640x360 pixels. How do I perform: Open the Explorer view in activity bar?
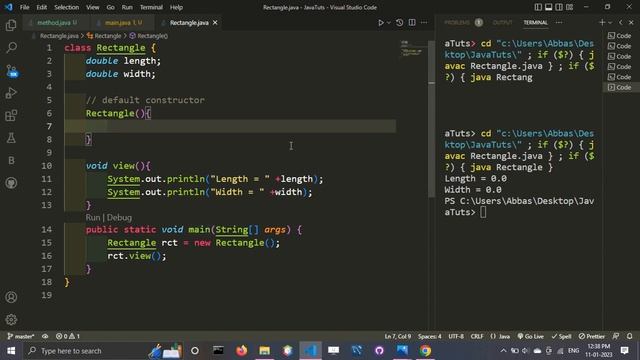coord(11,25)
